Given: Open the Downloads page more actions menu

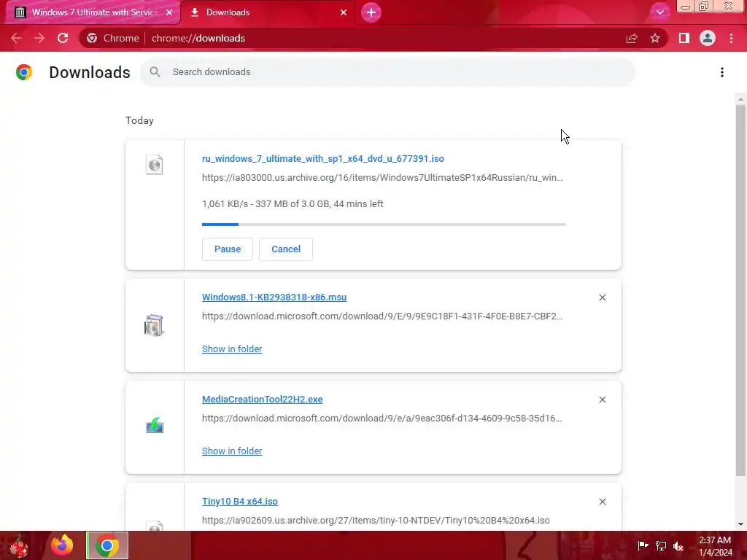Looking at the screenshot, I should click(722, 72).
